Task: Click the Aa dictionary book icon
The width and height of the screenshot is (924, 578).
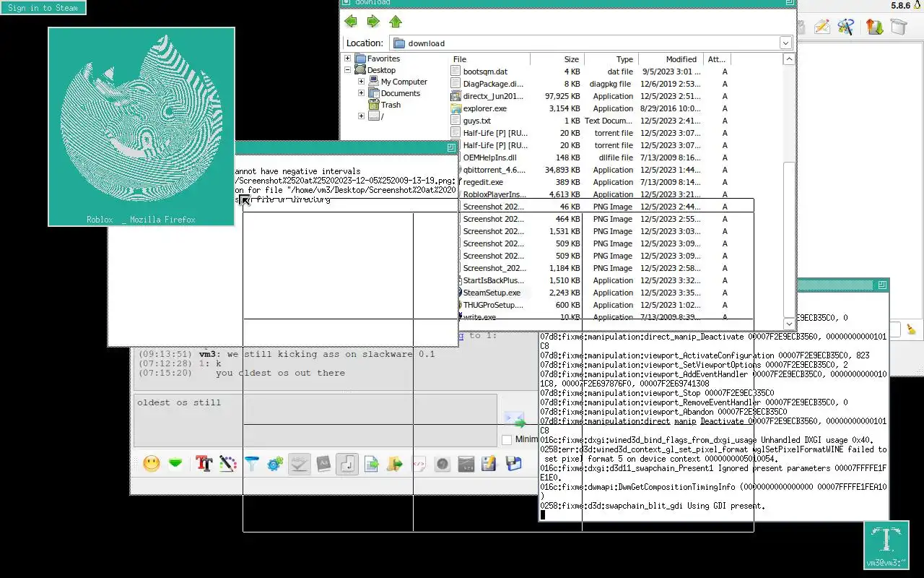Action: pos(323,464)
